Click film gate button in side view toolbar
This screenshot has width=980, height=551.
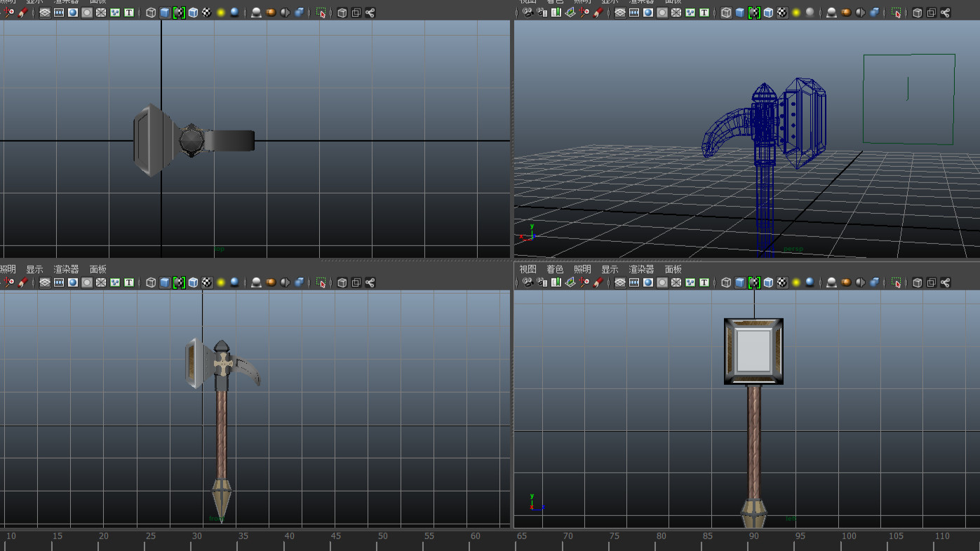tap(634, 283)
